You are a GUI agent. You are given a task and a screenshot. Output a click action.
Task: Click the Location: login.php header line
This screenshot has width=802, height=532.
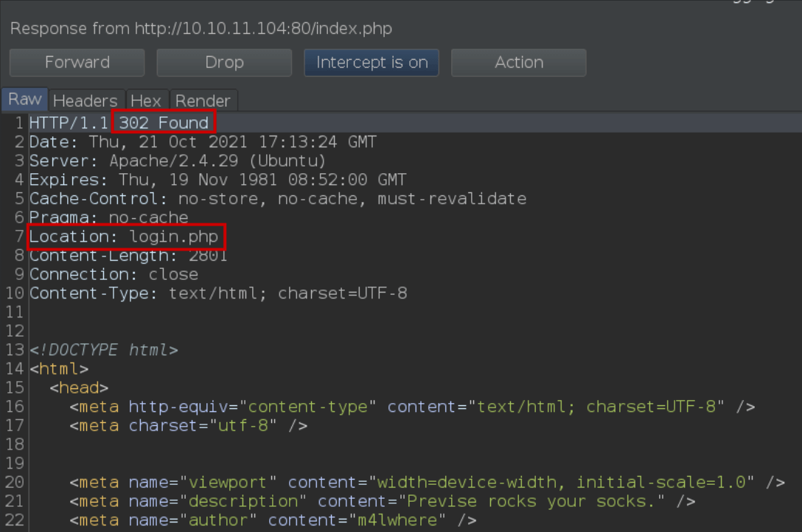(x=124, y=237)
